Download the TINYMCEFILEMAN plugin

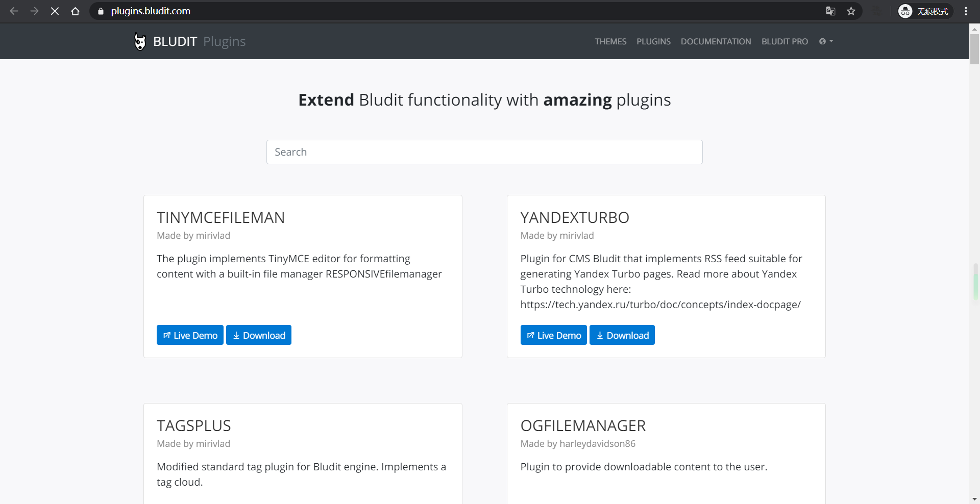tap(259, 335)
